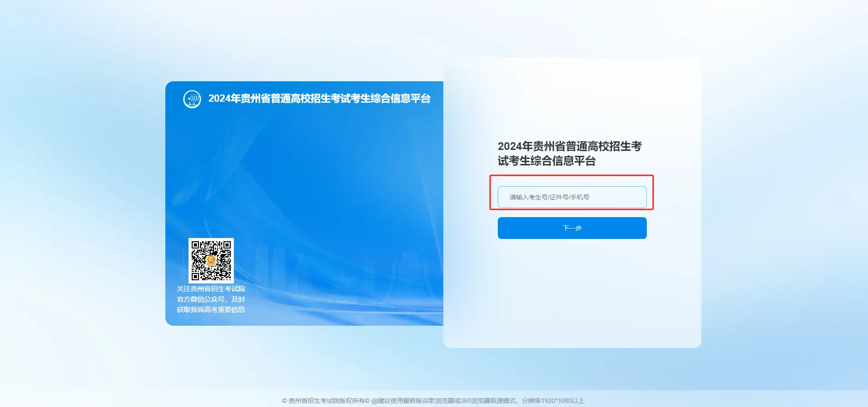Click the WeChat QR code image
The image size is (868, 407).
click(211, 261)
